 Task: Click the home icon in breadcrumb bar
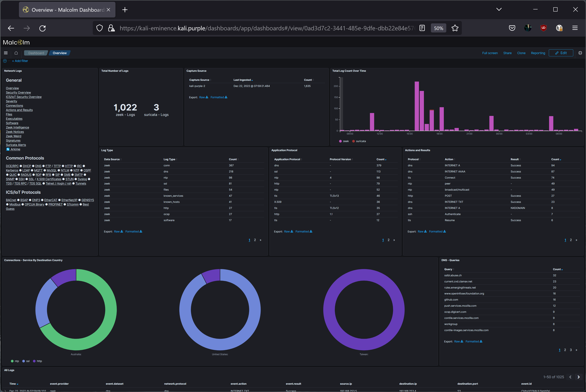point(16,53)
